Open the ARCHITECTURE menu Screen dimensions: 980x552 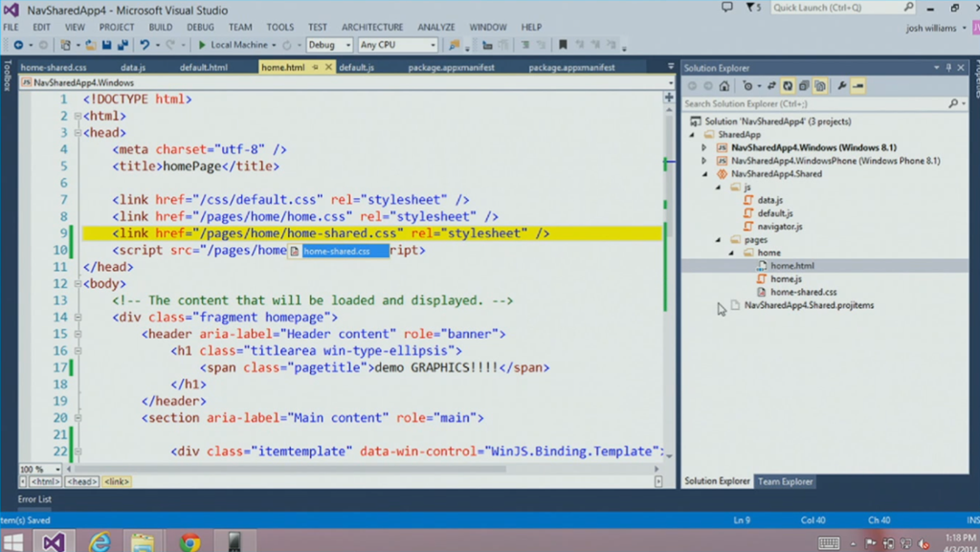click(372, 27)
